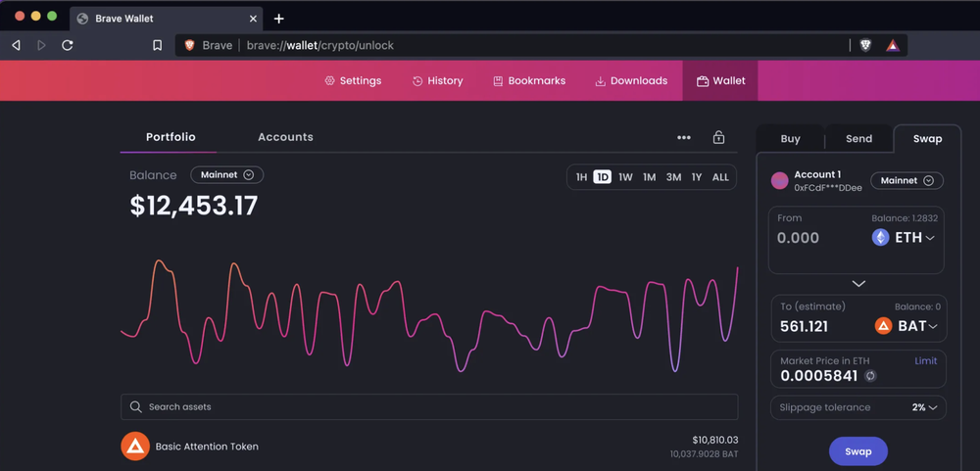Open History in top navigation

coord(437,80)
